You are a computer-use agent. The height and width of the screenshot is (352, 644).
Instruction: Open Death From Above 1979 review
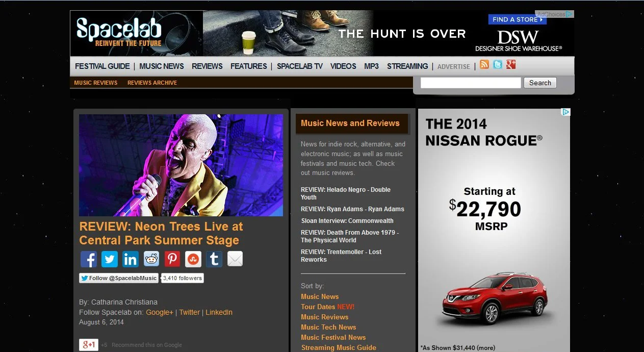point(350,236)
